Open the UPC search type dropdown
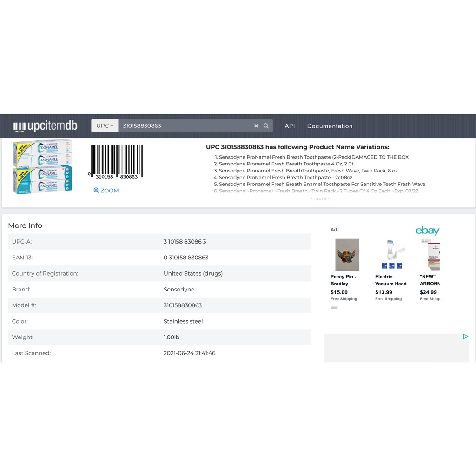Image resolution: width=476 pixels, height=476 pixels. [x=105, y=126]
